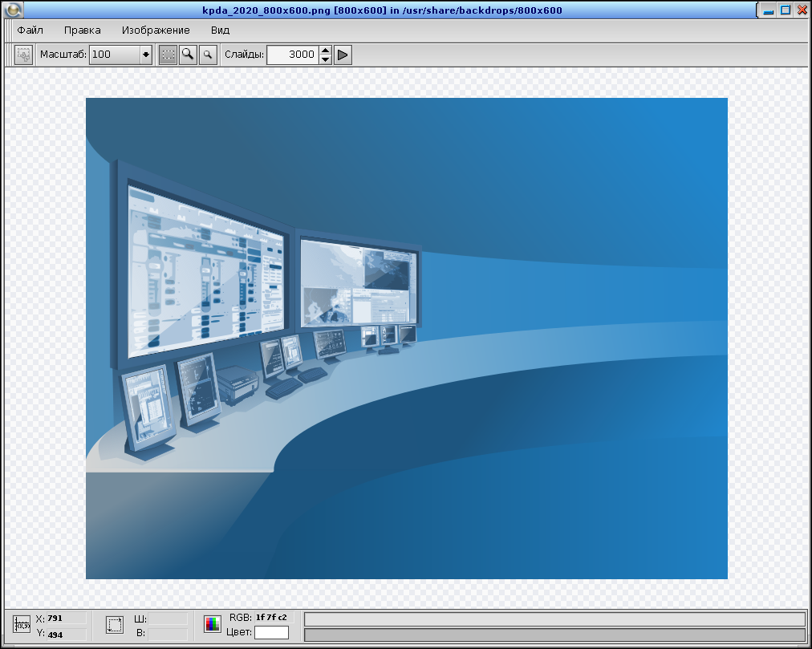The width and height of the screenshot is (812, 649).
Task: Decrease slide interval with the down arrow
Action: [325, 59]
